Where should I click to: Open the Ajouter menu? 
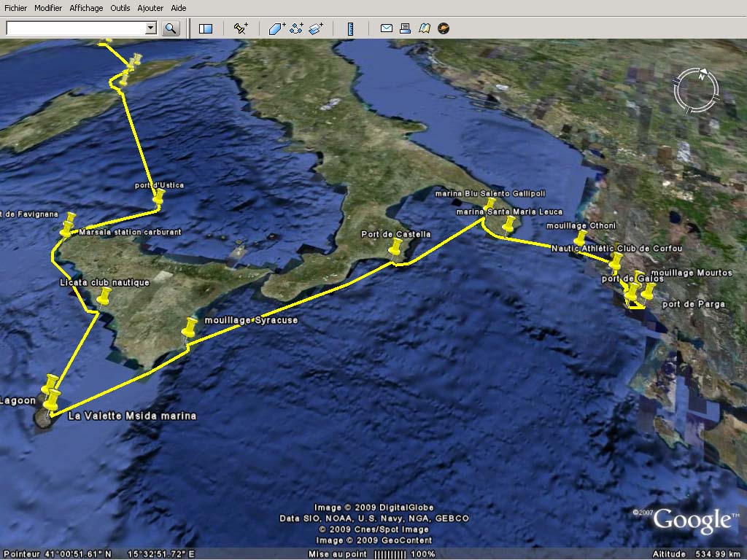tap(151, 8)
